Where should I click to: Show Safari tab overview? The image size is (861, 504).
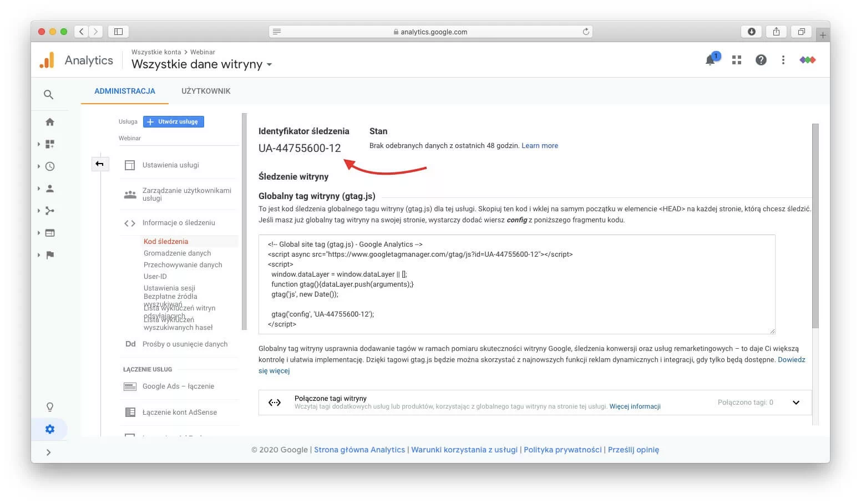(802, 32)
